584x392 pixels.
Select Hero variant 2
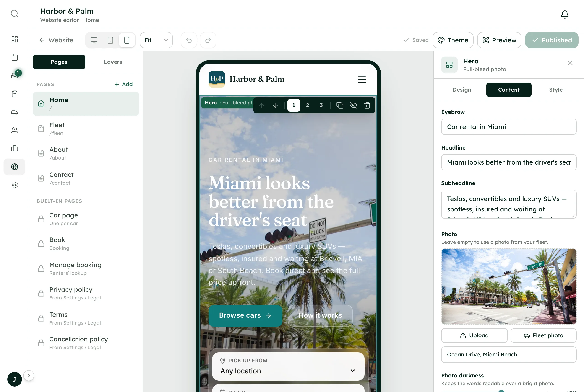(x=307, y=105)
